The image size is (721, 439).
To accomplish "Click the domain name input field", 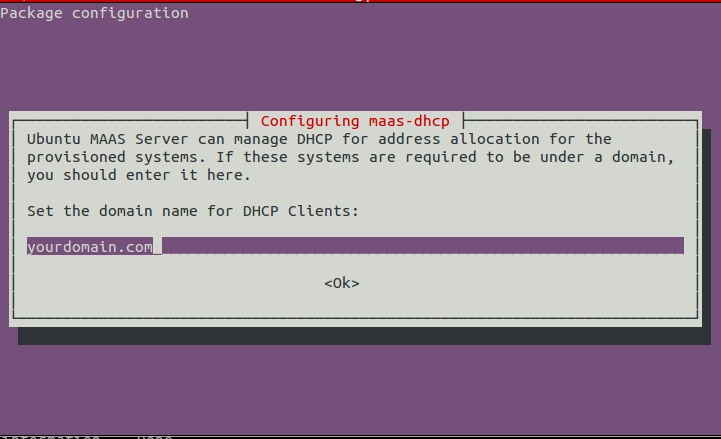I will [355, 246].
